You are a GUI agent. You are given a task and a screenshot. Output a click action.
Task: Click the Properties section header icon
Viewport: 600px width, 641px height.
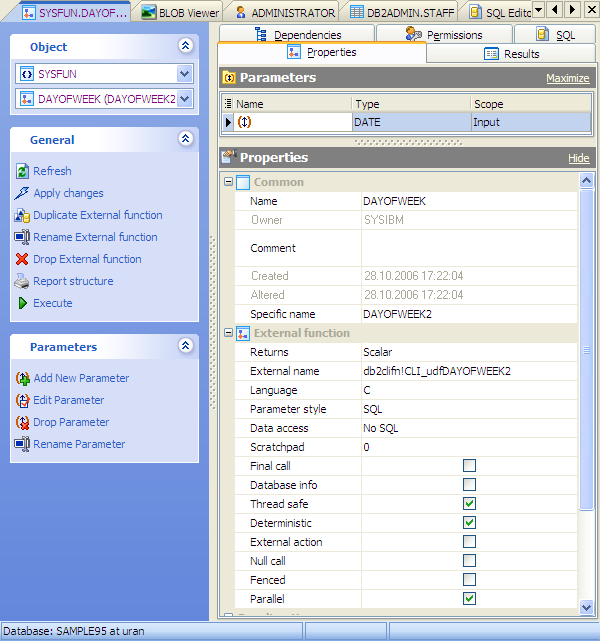click(229, 157)
